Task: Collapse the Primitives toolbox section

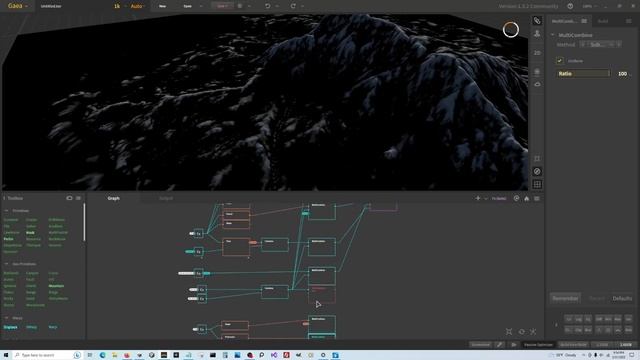Action: click(6, 211)
